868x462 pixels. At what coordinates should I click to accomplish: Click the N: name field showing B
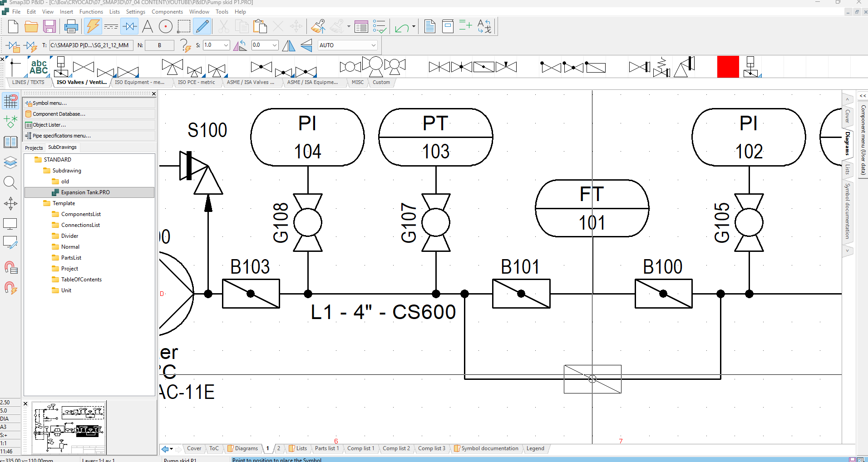(159, 45)
